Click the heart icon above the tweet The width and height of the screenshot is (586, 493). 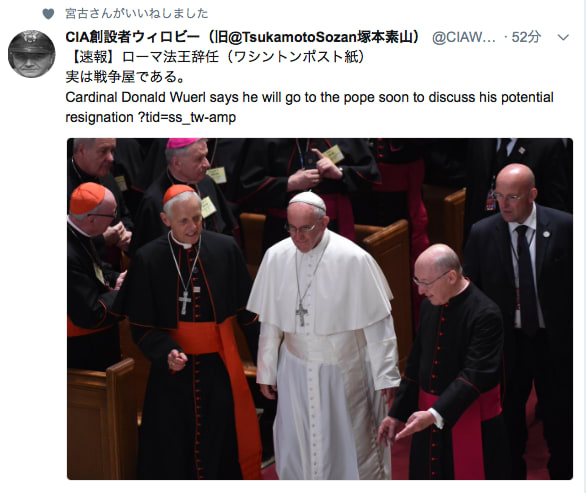[48, 14]
